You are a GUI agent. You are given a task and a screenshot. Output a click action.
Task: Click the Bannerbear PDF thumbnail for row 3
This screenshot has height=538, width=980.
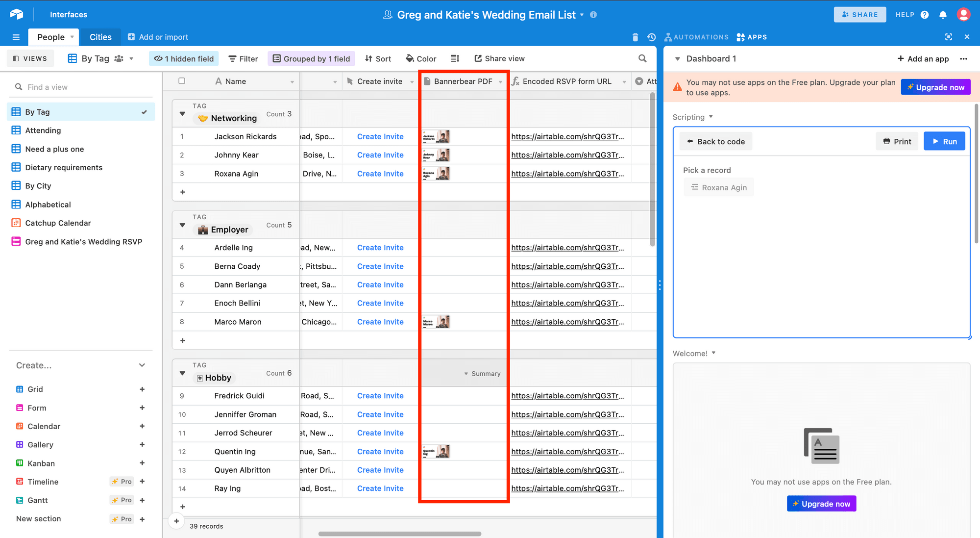click(x=436, y=173)
